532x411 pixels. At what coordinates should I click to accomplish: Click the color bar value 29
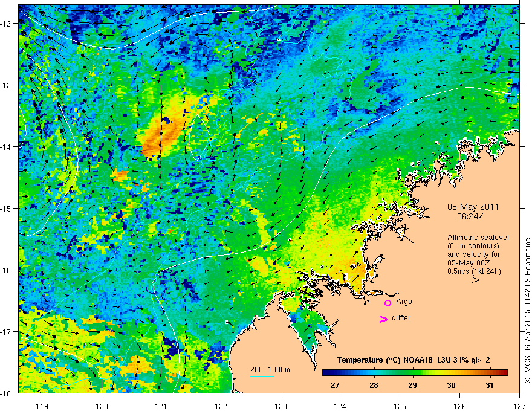click(412, 385)
